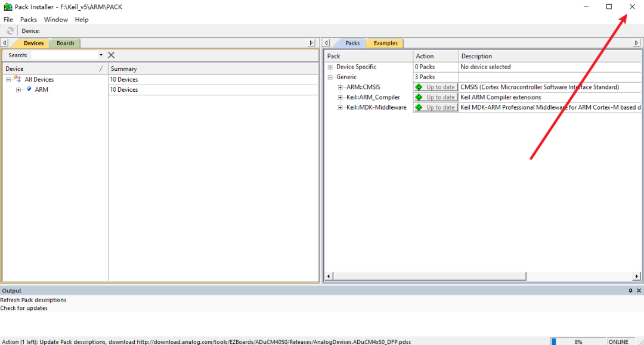This screenshot has height=345, width=644.
Task: Click the Action column header
Action: [436, 56]
